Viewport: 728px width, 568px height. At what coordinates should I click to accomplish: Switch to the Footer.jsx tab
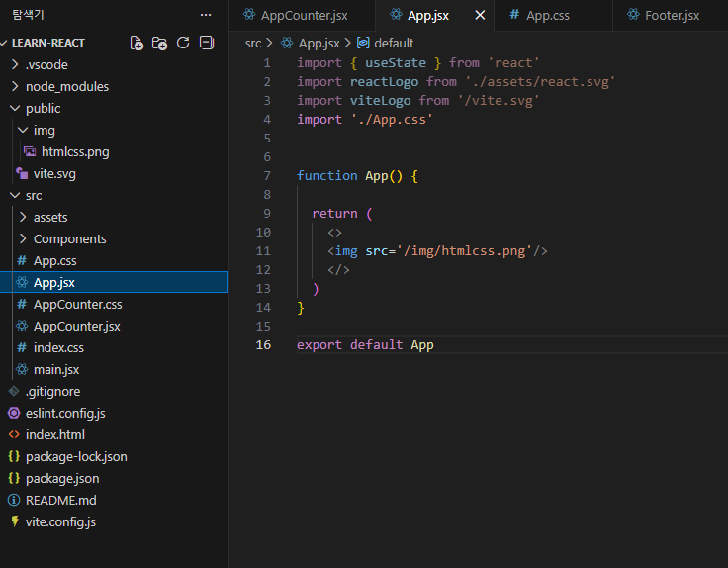tap(671, 15)
